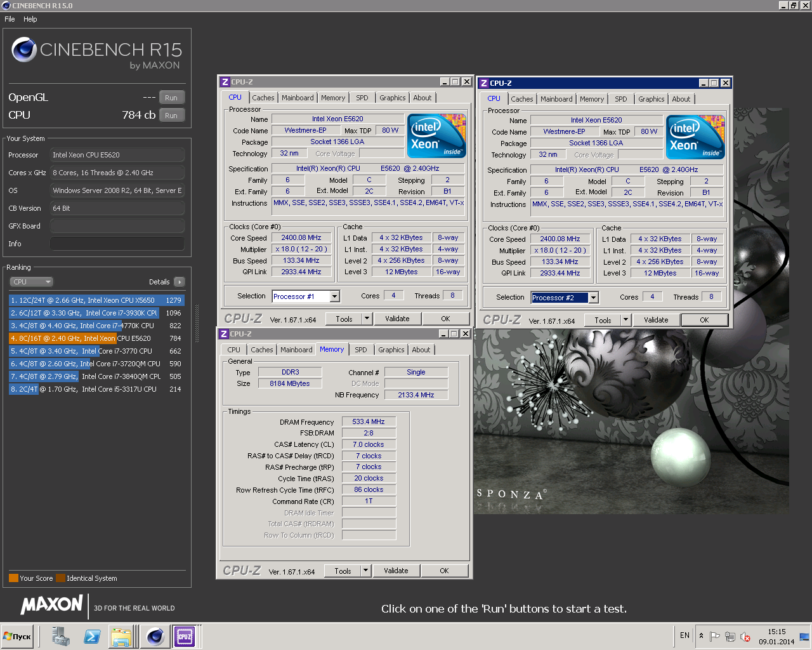
Task: Click the panel splitter handle right of Ranking
Action: (x=197, y=324)
